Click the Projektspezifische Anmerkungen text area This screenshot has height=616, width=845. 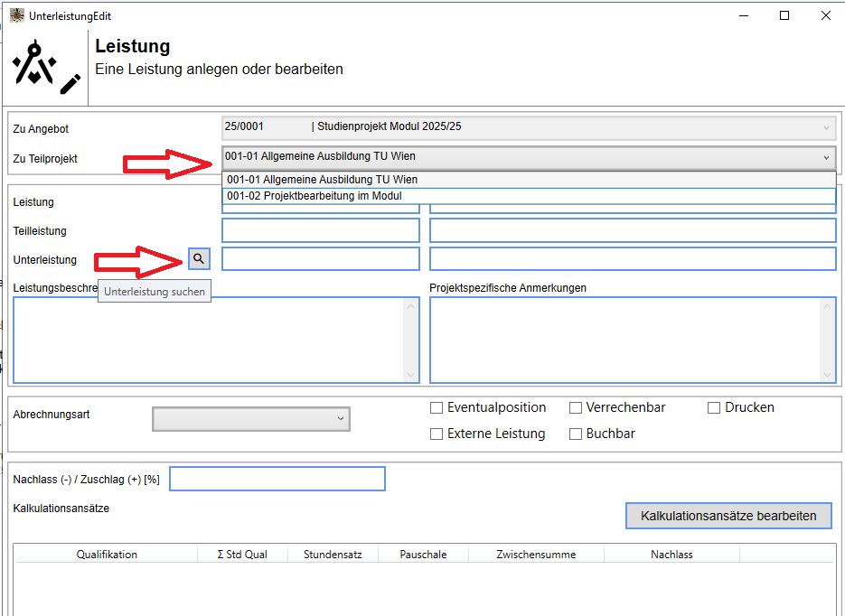(x=625, y=340)
